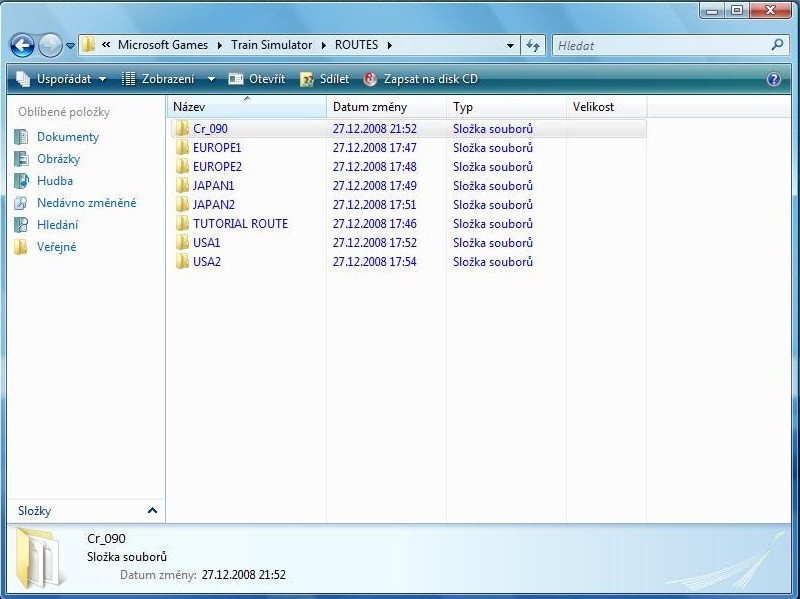This screenshot has height=599, width=800.
Task: Expand arrow after ROUTES breadcrumb
Action: [x=389, y=45]
